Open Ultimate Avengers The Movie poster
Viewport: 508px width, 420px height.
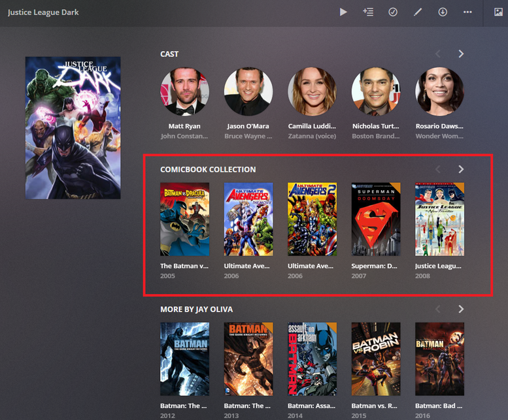point(248,219)
